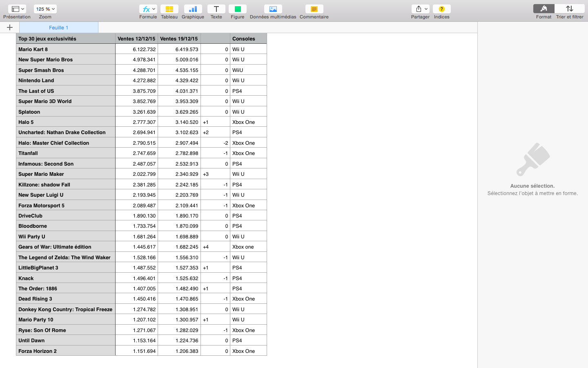Select the 'New Super Luigi U' cell
Image resolution: width=588 pixels, height=368 pixels.
click(x=66, y=195)
